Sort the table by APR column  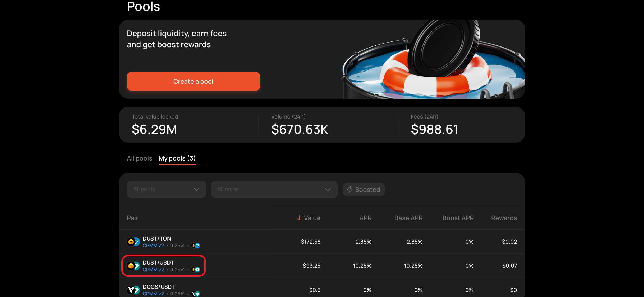365,218
